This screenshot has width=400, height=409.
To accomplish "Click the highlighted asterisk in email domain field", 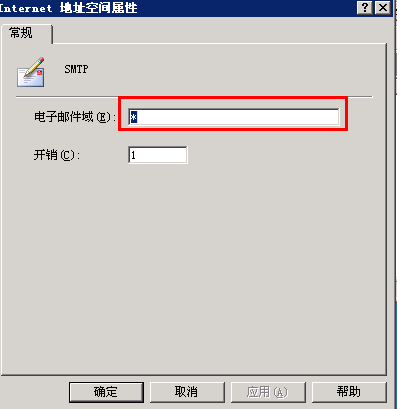I will 134,117.
